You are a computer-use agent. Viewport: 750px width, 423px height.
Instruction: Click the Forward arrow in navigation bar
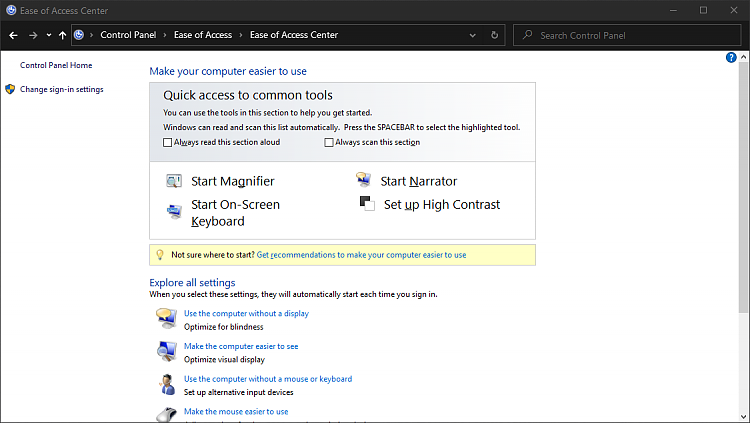pyautogui.click(x=33, y=35)
